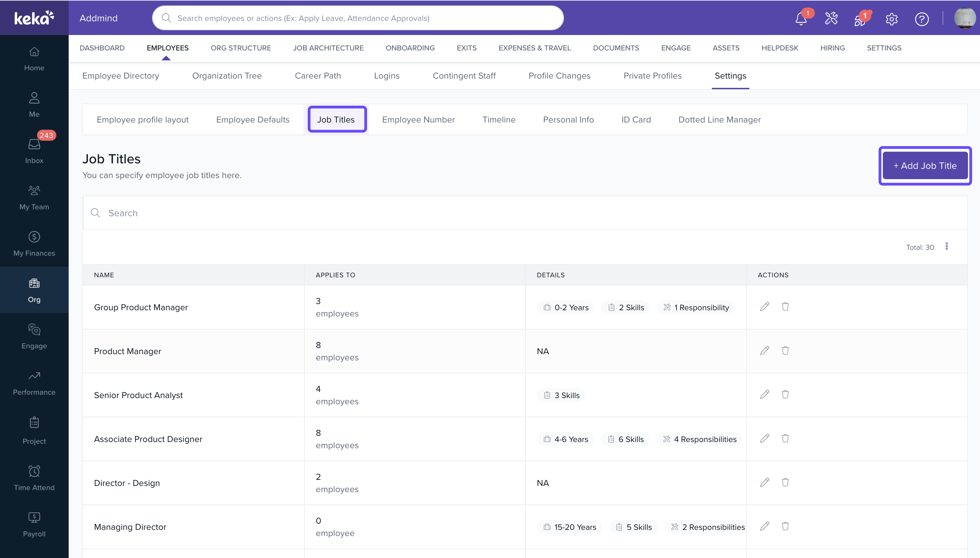
Task: Click the settings gear icon in header
Action: pos(891,19)
